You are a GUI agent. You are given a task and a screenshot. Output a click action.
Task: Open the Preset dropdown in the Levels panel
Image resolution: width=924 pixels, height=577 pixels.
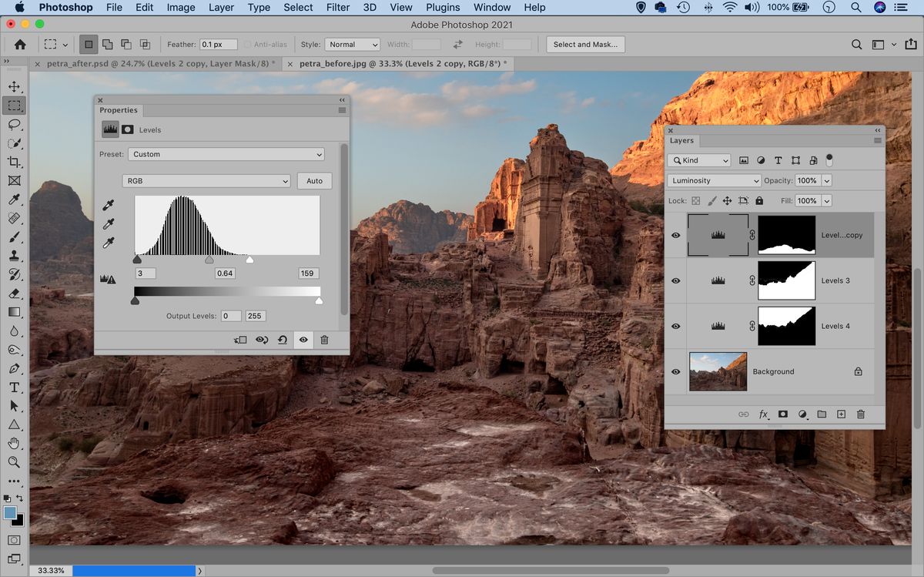pyautogui.click(x=226, y=154)
